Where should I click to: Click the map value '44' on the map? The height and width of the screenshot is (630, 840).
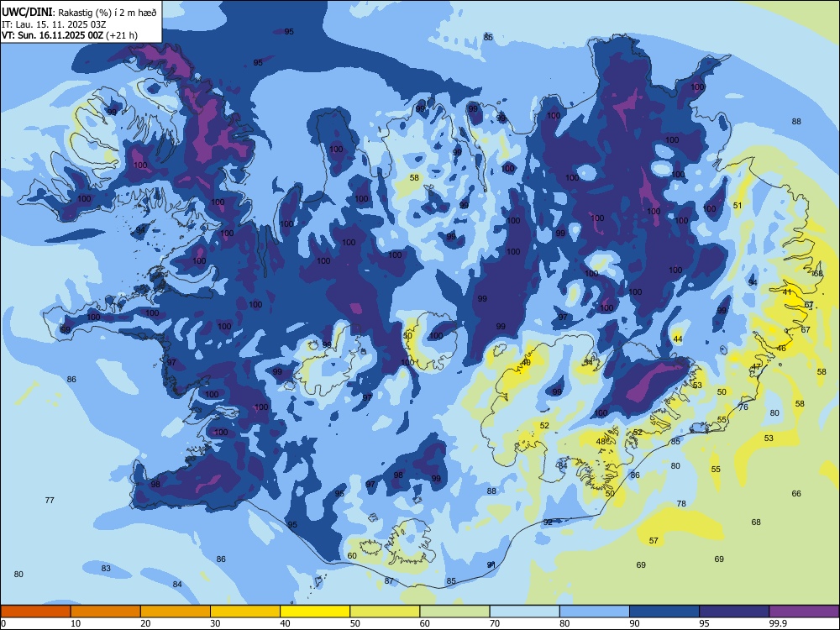(678, 339)
